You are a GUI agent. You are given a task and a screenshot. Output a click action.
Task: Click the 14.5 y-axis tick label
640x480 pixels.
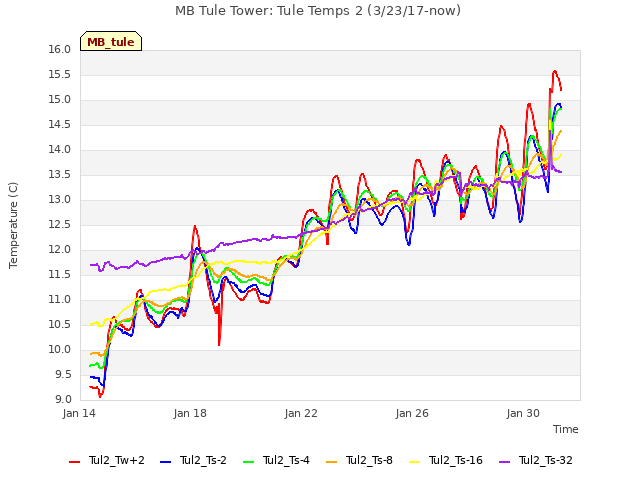pos(60,124)
